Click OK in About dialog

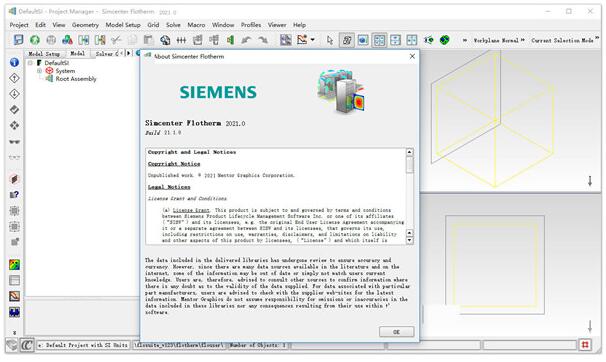pos(397,332)
